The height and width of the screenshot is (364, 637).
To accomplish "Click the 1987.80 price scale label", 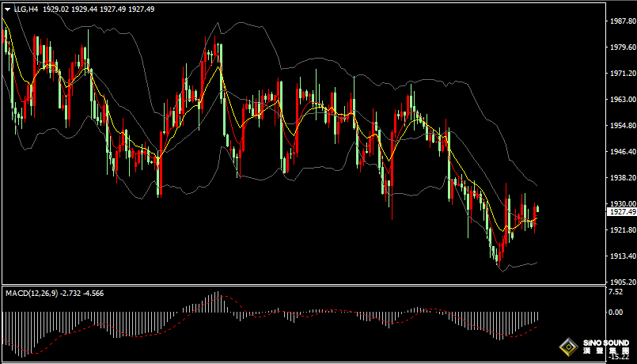I will pos(621,21).
